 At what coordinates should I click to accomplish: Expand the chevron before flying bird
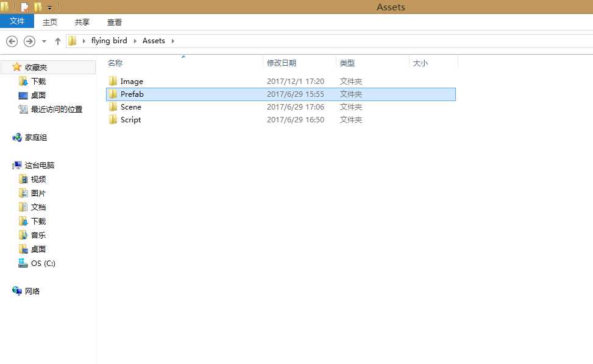83,41
